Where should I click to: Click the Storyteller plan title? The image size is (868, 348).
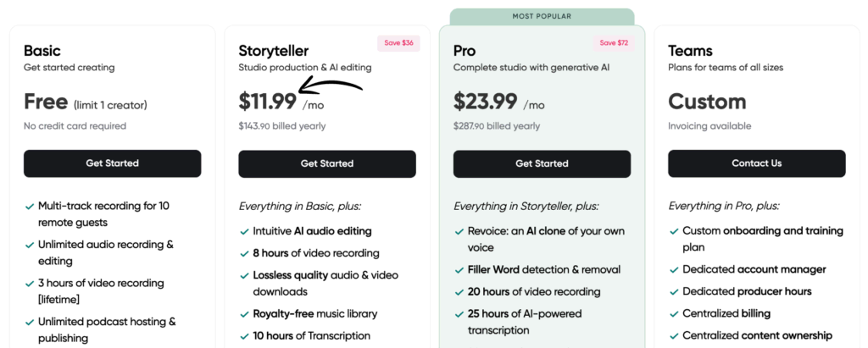273,51
